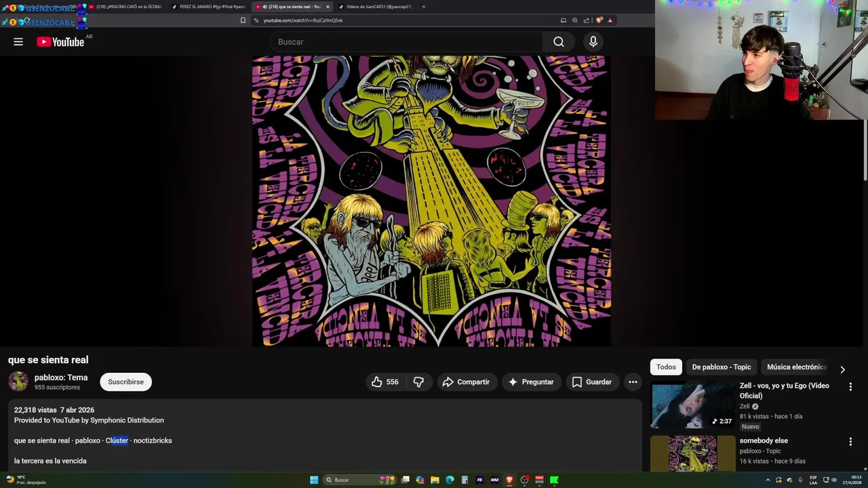
Task: Select the Música electrónica chip
Action: 797,367
